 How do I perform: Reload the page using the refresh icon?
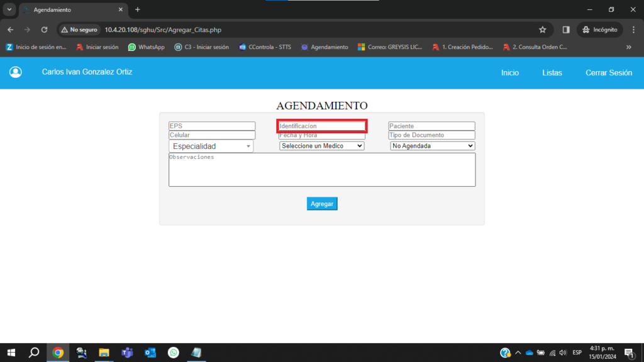44,30
